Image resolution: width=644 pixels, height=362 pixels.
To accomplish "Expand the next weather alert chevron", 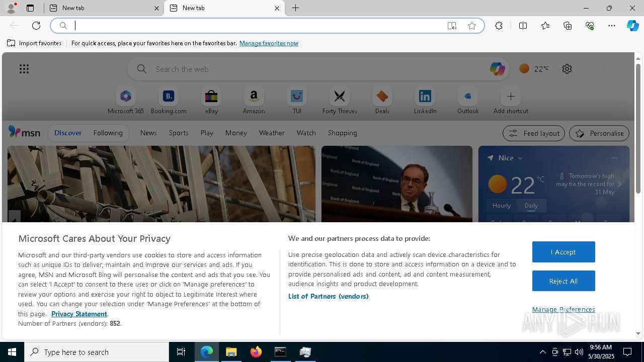I will coord(619,184).
